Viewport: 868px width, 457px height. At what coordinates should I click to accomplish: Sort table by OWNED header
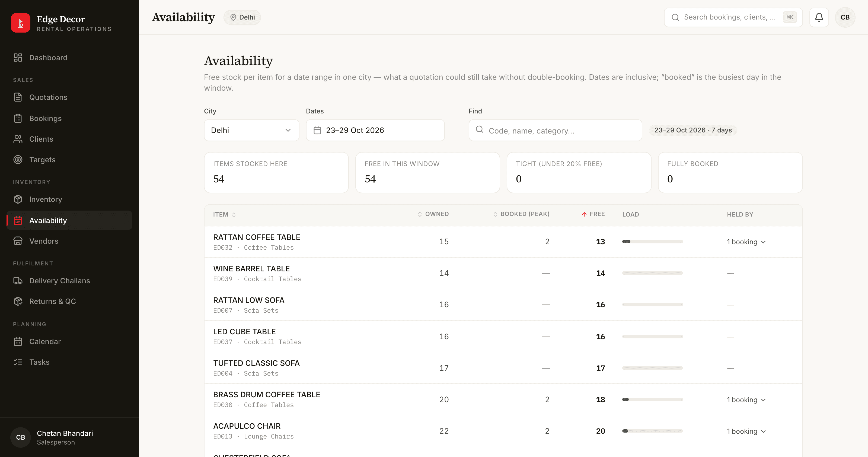(433, 214)
